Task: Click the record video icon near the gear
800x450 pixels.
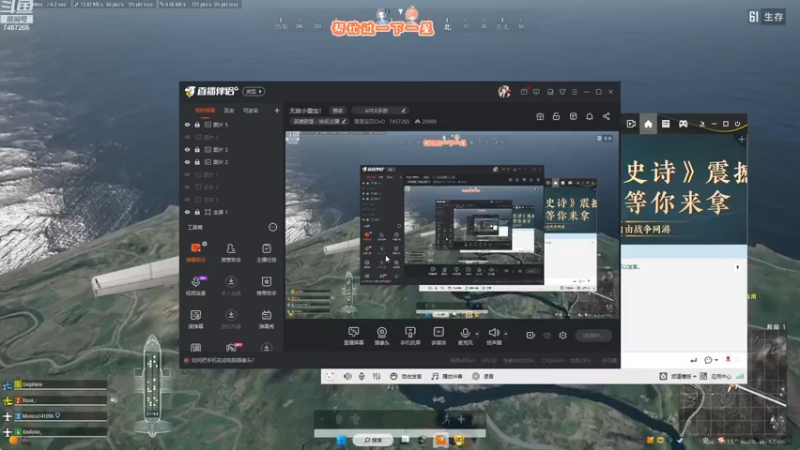Action: click(x=530, y=335)
